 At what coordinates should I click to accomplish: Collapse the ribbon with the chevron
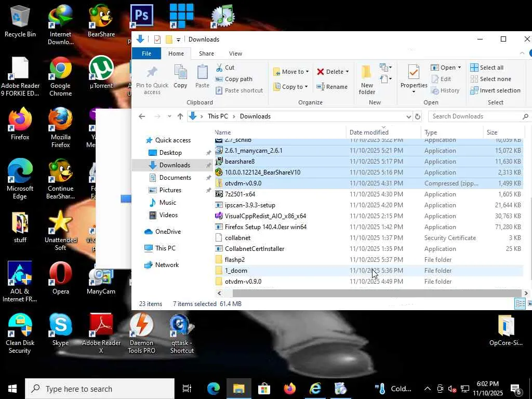tap(522, 54)
